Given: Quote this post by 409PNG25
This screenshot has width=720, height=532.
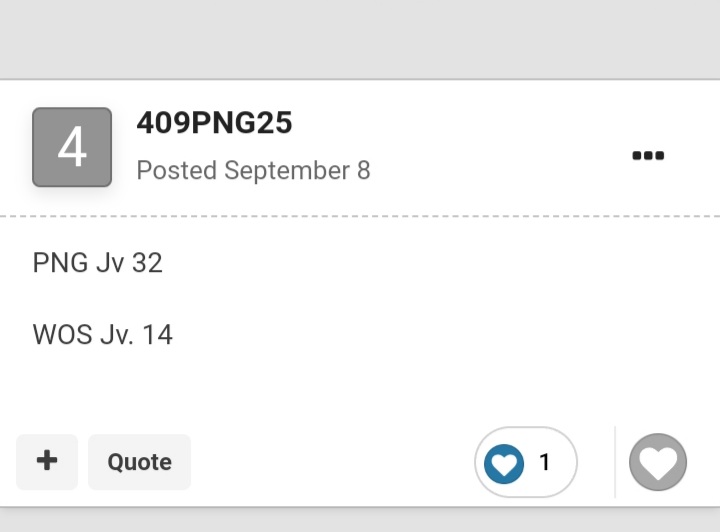Looking at the screenshot, I should coord(139,462).
